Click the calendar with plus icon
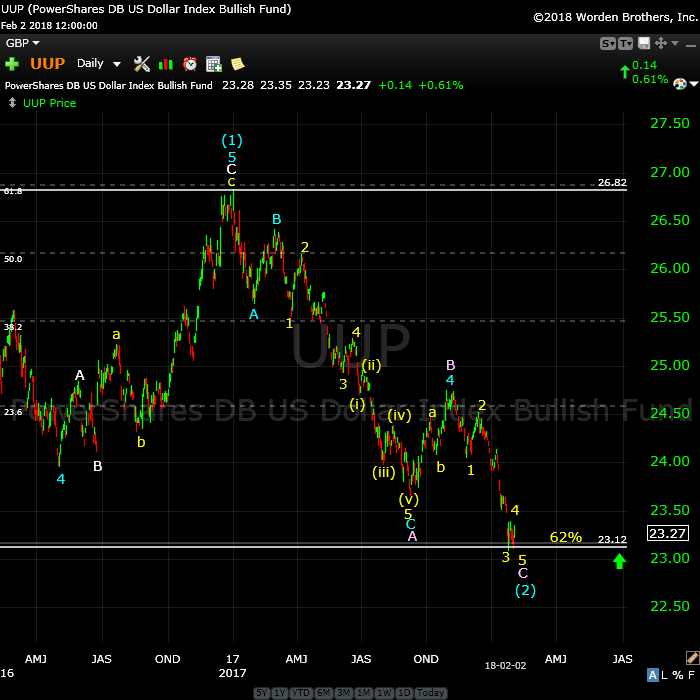This screenshot has height=700, width=700. pyautogui.click(x=214, y=64)
